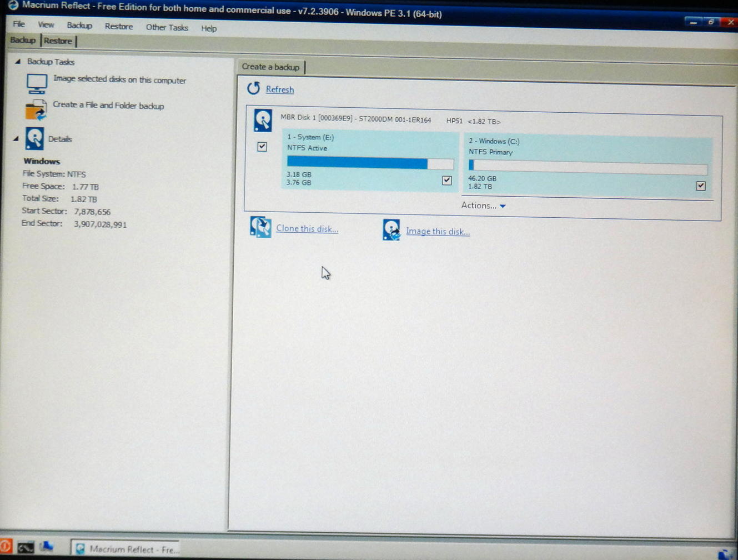
Task: Click the Image selected disks monitor icon
Action: click(37, 83)
